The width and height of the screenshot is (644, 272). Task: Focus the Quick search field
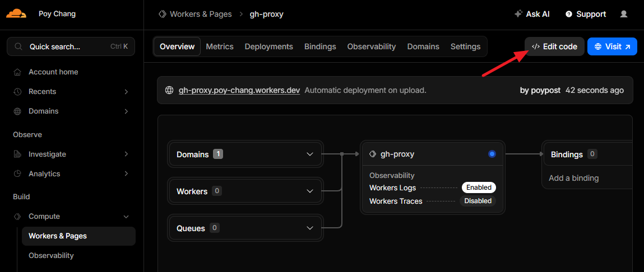click(x=71, y=47)
